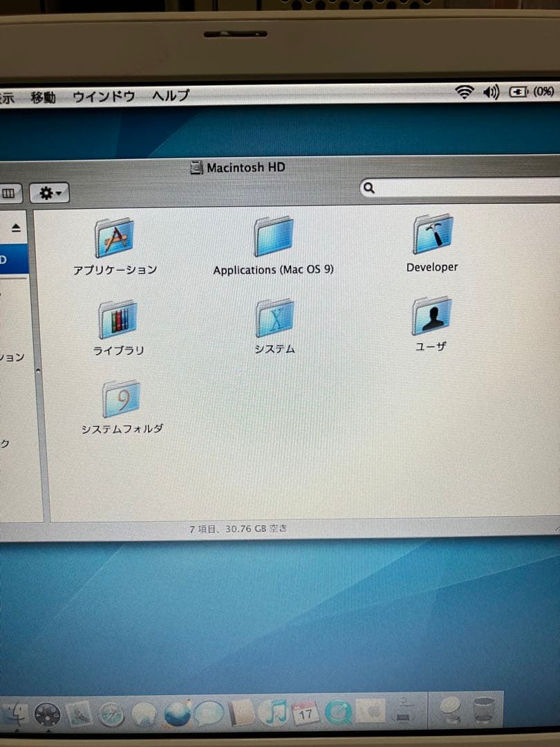Image resolution: width=560 pixels, height=747 pixels.
Task: Open the 移動 menu
Action: [x=44, y=98]
